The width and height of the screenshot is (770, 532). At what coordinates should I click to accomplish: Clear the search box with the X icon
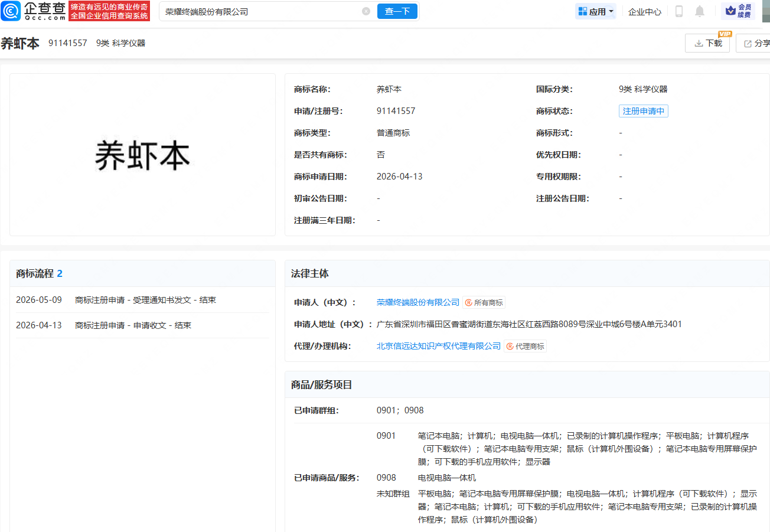click(x=366, y=11)
